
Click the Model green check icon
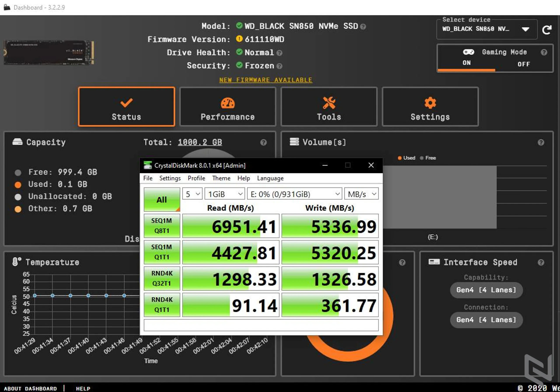(239, 25)
